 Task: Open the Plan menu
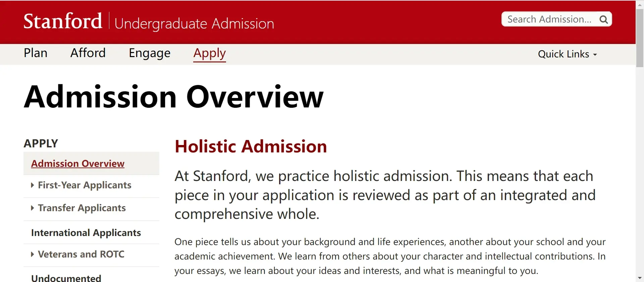(x=36, y=53)
